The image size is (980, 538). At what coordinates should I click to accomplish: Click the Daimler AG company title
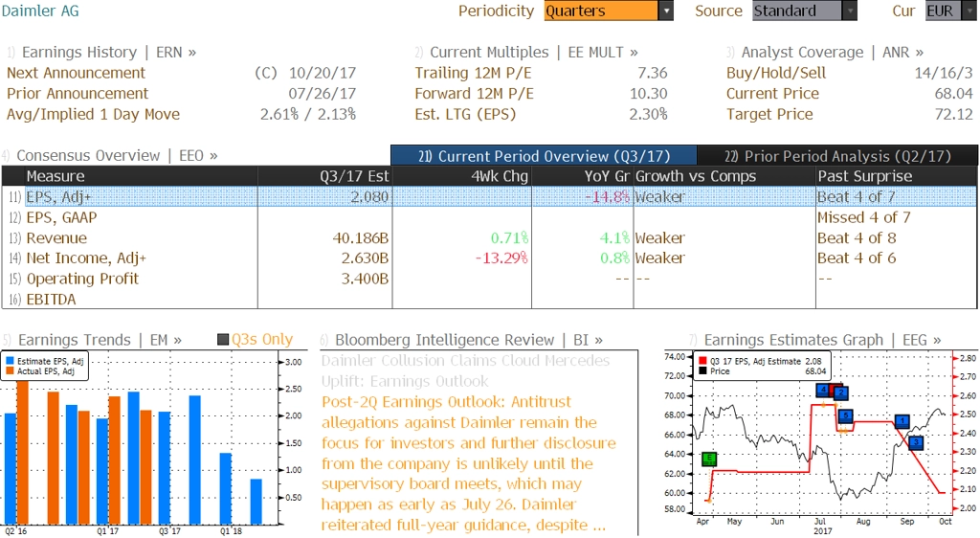point(40,11)
